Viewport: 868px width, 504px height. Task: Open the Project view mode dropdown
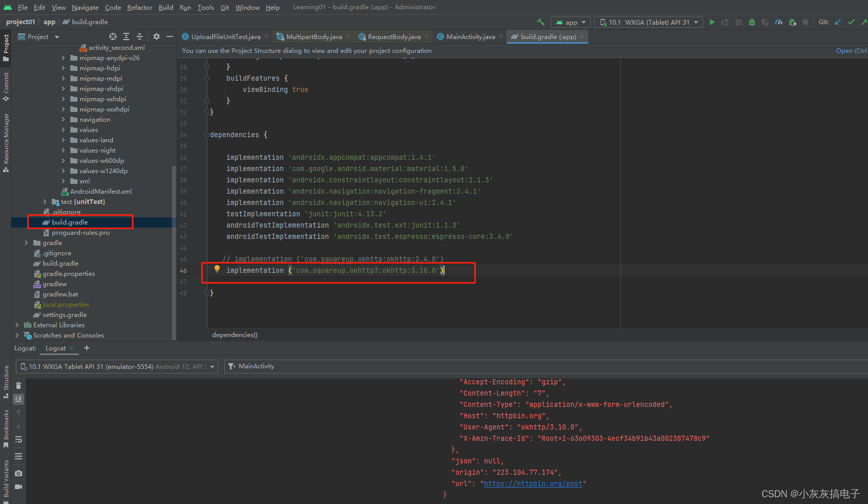click(x=39, y=36)
